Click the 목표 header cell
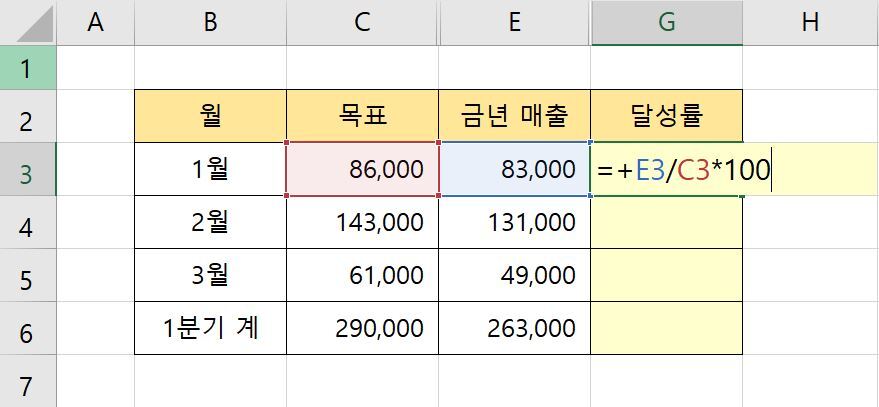Screen dimensions: 879x407 362,116
